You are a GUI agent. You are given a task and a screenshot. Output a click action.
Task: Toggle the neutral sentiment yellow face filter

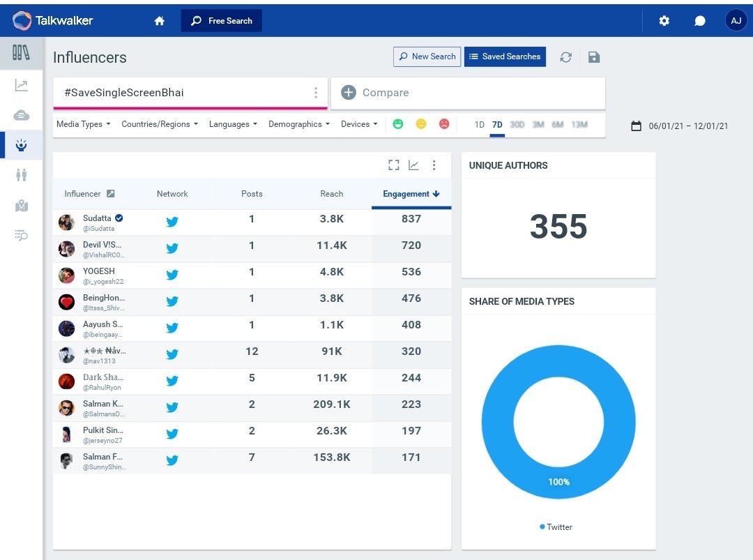421,124
